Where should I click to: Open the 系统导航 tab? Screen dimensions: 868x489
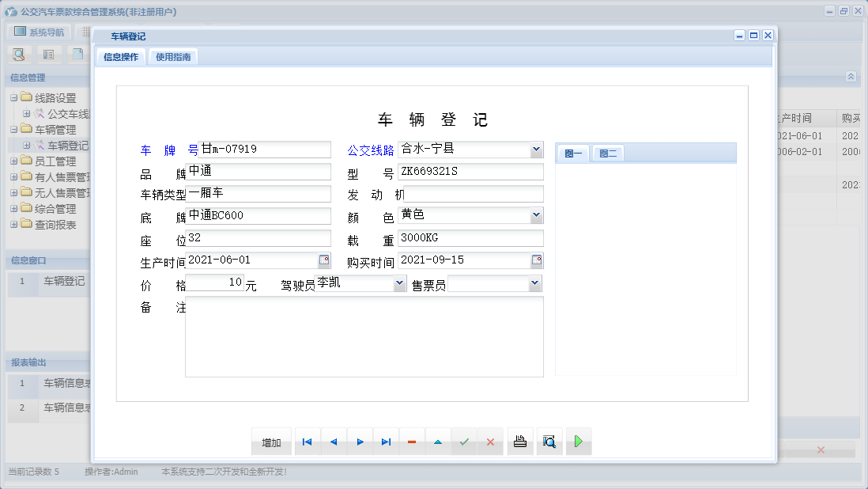tap(40, 32)
